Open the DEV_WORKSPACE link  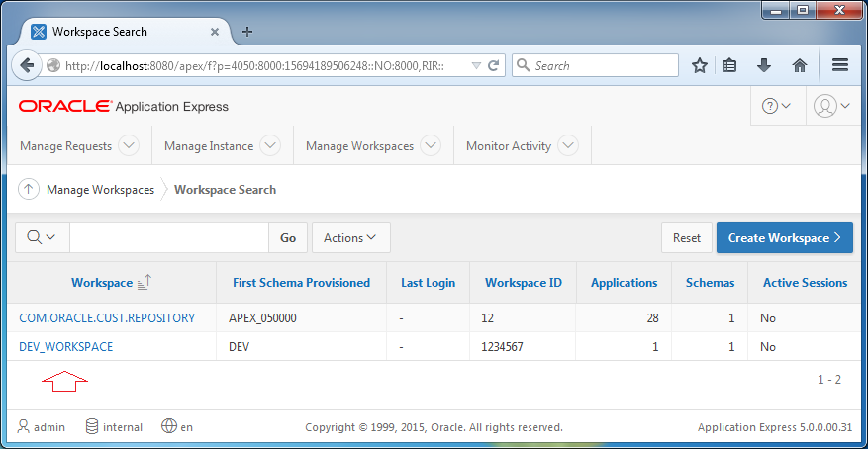(x=66, y=347)
